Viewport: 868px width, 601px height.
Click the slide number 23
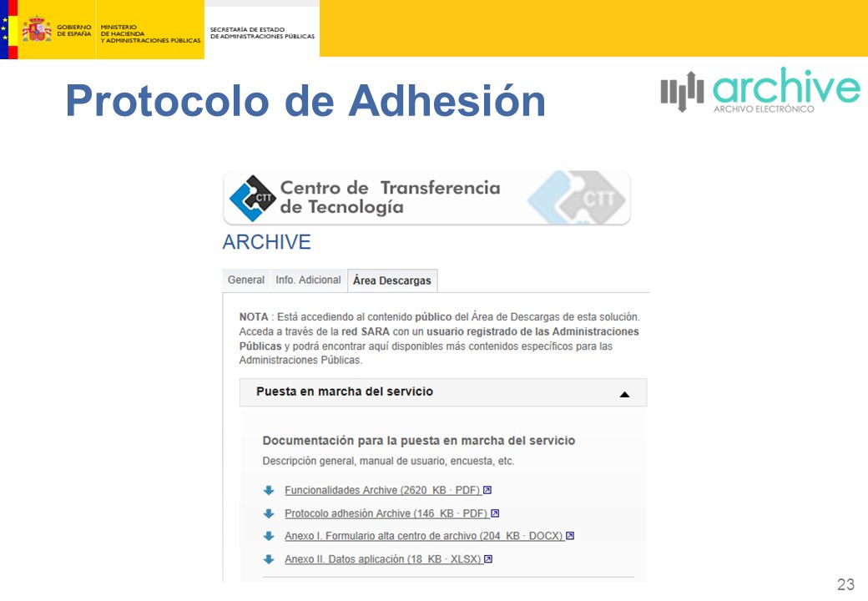[845, 584]
